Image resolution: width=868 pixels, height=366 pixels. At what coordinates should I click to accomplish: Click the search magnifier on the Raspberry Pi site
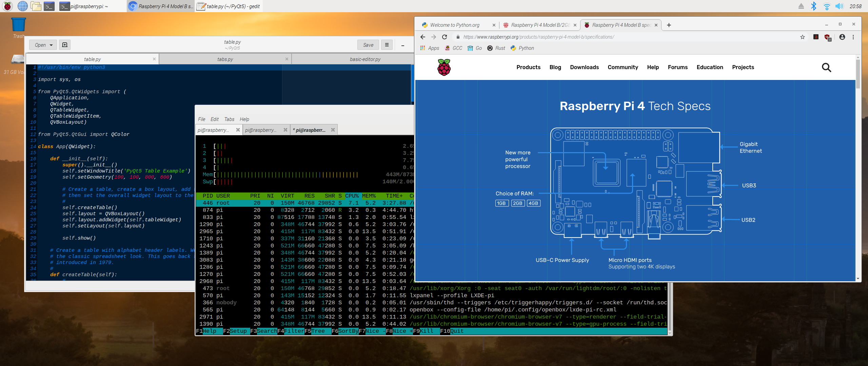click(x=827, y=67)
